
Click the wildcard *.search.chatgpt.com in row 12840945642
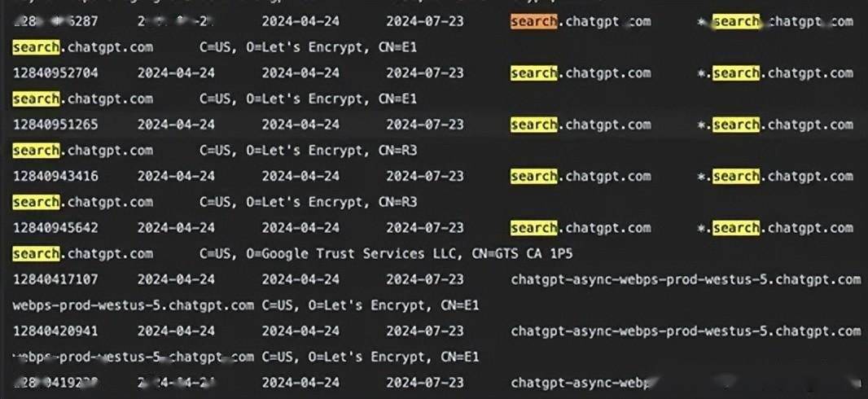774,228
